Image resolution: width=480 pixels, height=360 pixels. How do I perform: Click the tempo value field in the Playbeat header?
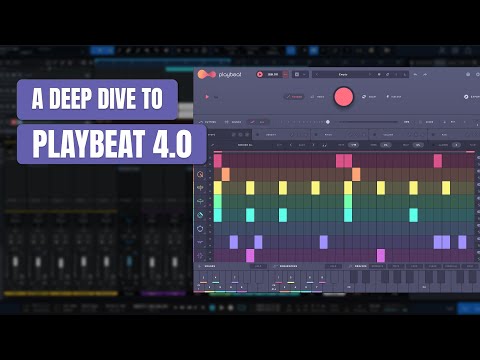273,74
